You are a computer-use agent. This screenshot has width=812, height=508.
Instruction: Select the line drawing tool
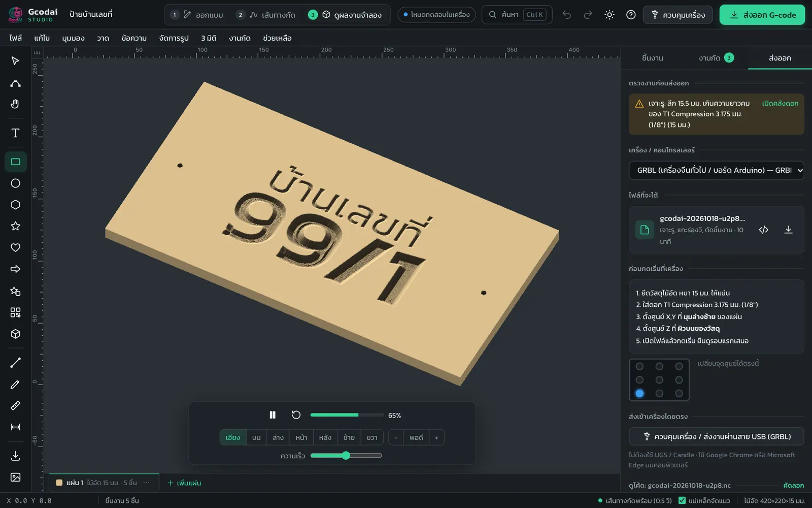point(15,363)
